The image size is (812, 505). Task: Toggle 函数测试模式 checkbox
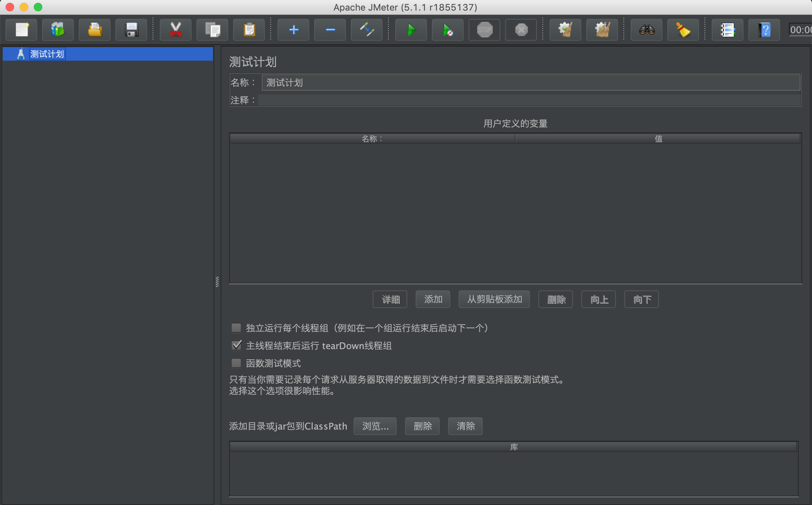[236, 363]
